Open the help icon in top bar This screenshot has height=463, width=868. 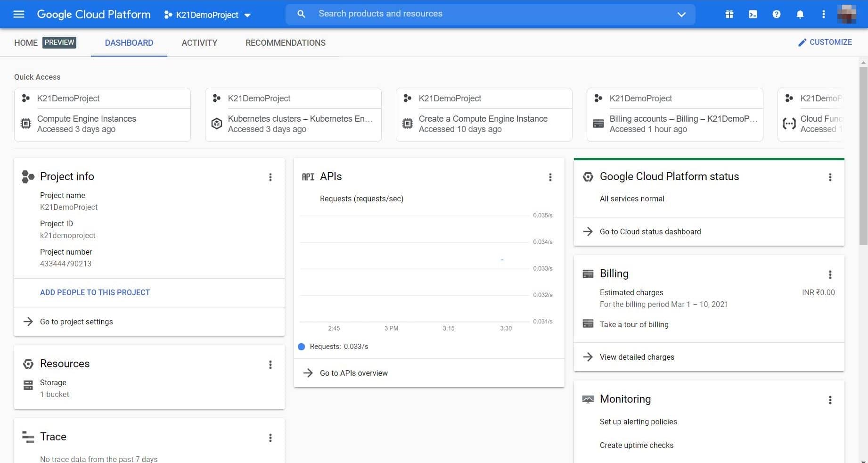pos(776,14)
